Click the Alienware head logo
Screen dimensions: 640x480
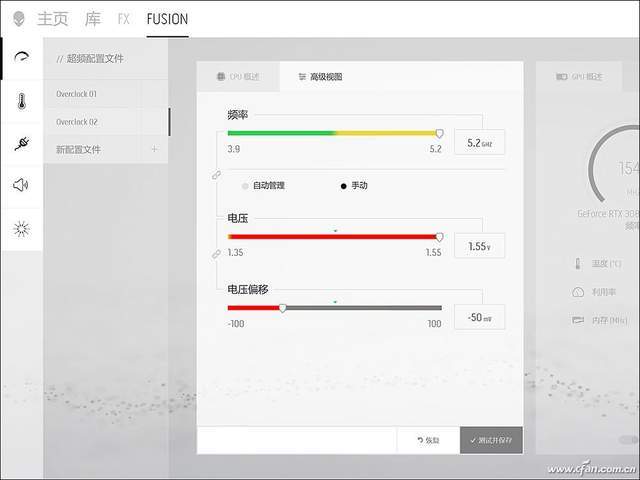(x=19, y=19)
